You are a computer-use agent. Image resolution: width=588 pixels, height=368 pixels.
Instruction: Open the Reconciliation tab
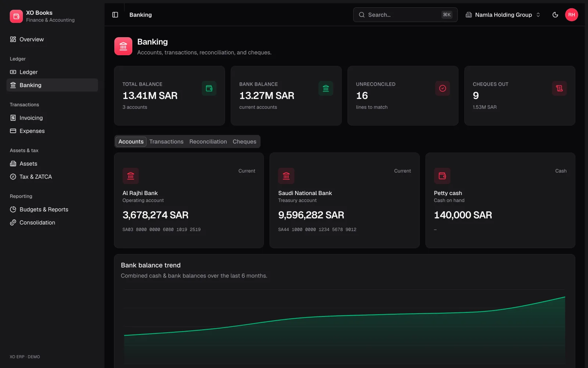click(x=208, y=142)
